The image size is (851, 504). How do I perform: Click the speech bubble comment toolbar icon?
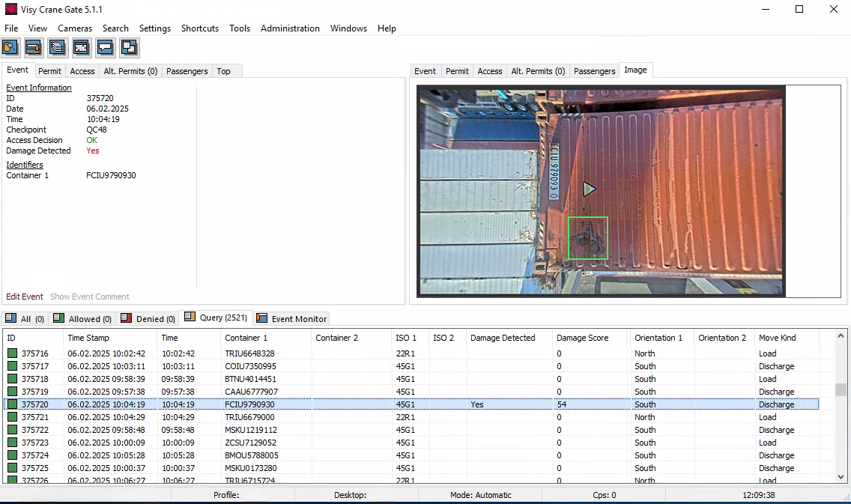tap(106, 48)
